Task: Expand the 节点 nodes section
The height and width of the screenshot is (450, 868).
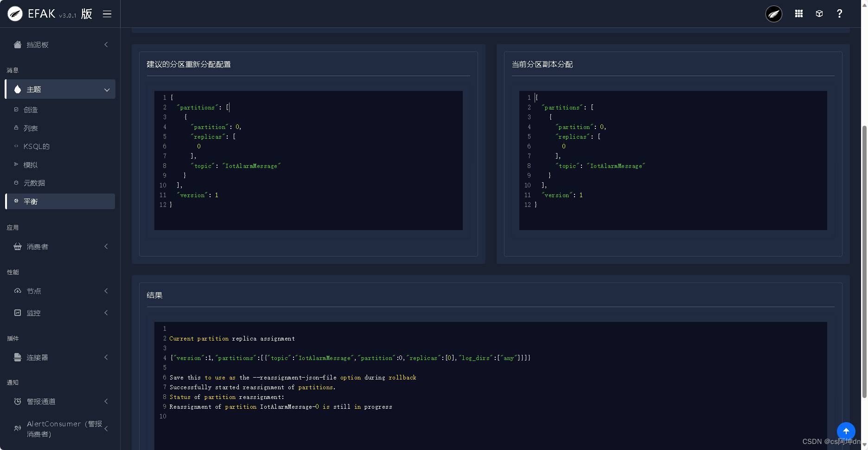Action: click(x=105, y=291)
